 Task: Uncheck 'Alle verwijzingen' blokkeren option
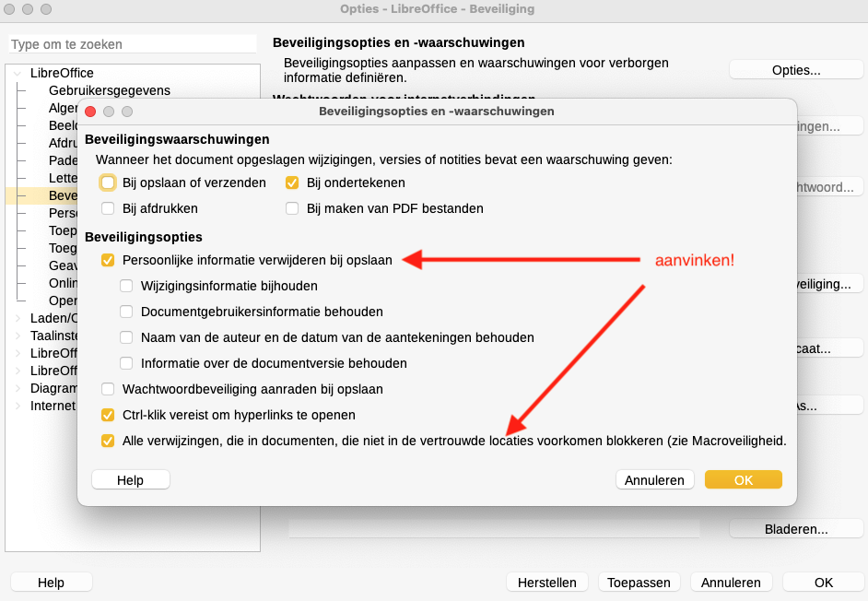tap(109, 441)
